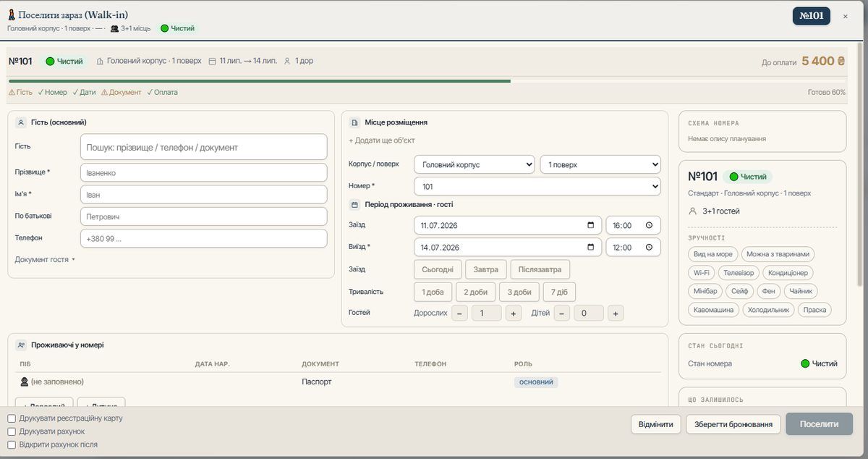
Task: Expand the Документ гостя section
Action: 45,259
